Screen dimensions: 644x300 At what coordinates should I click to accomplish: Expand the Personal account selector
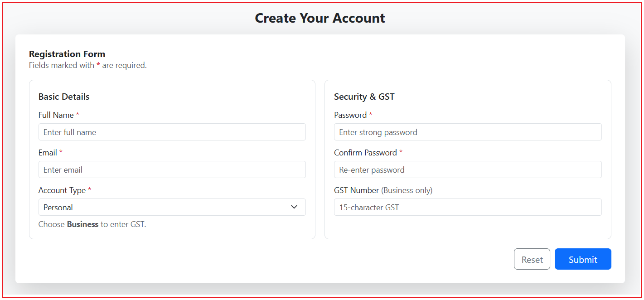172,207
